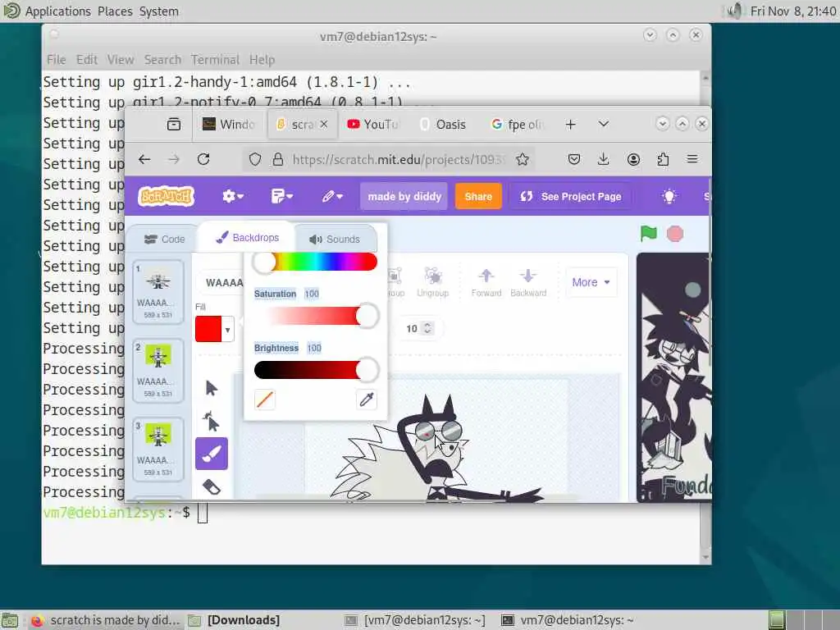Reload the Firefox page
Viewport: 840px width, 630px height.
203,159
